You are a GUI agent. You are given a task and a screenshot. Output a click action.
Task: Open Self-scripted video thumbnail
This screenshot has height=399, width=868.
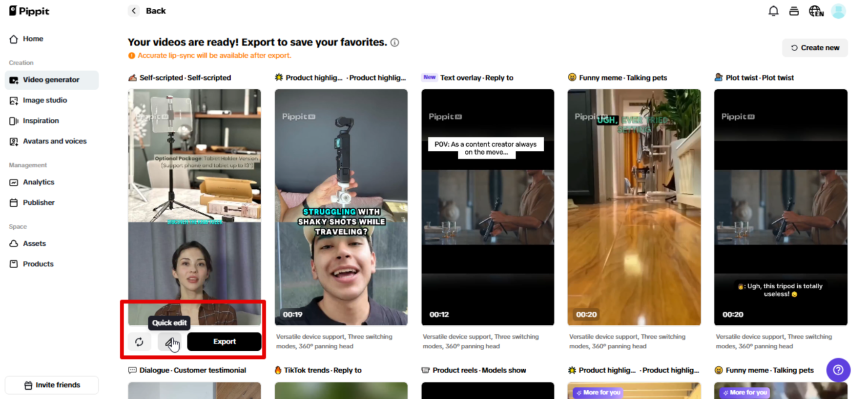click(x=194, y=207)
